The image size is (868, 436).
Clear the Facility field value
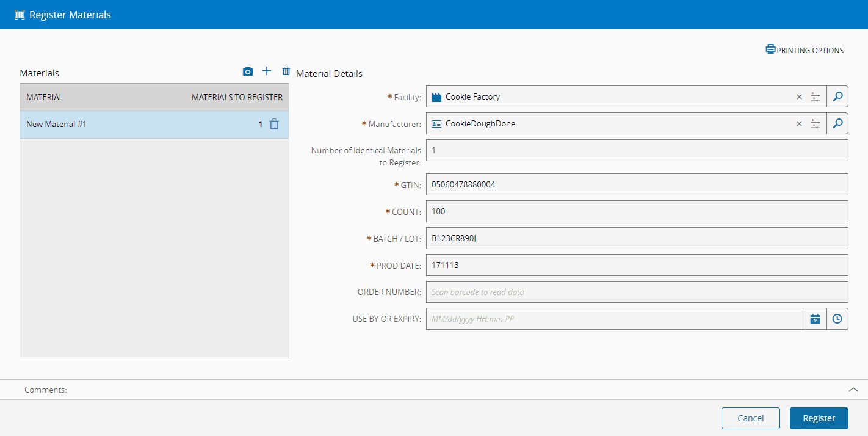(799, 97)
